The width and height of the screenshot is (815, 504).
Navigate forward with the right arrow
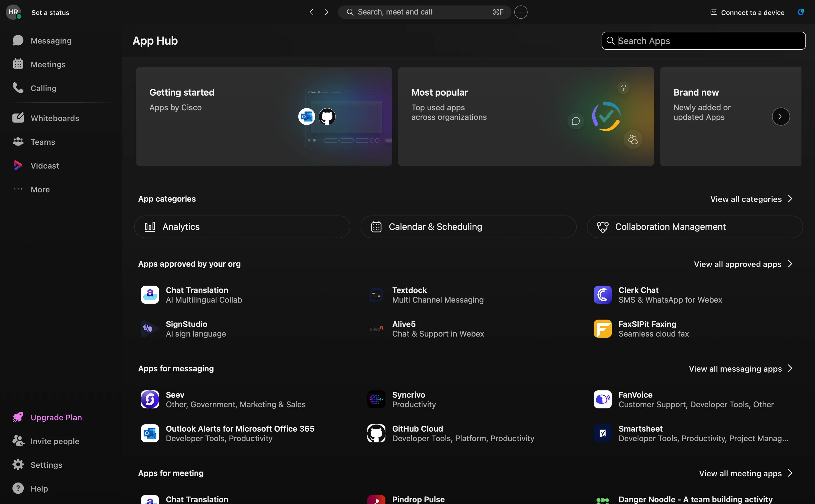(326, 12)
